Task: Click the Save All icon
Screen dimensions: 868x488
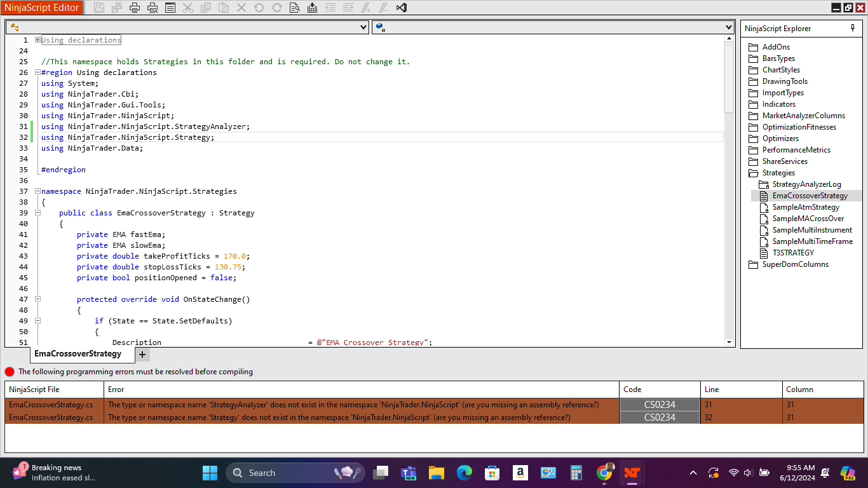Action: (x=117, y=8)
